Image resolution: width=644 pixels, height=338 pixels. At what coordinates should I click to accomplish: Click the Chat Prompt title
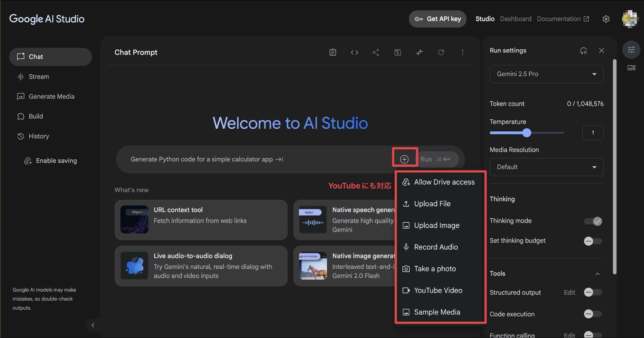click(136, 52)
